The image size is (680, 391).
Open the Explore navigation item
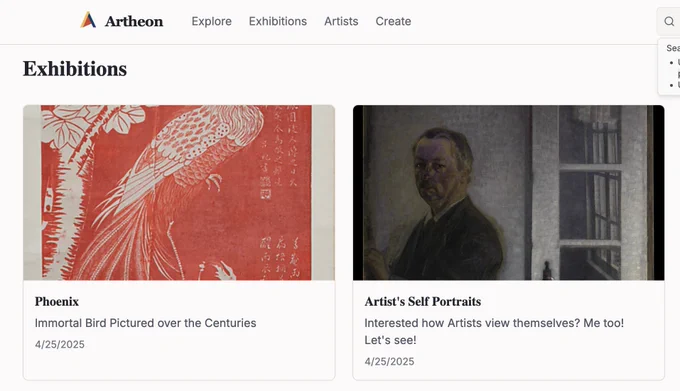click(212, 21)
